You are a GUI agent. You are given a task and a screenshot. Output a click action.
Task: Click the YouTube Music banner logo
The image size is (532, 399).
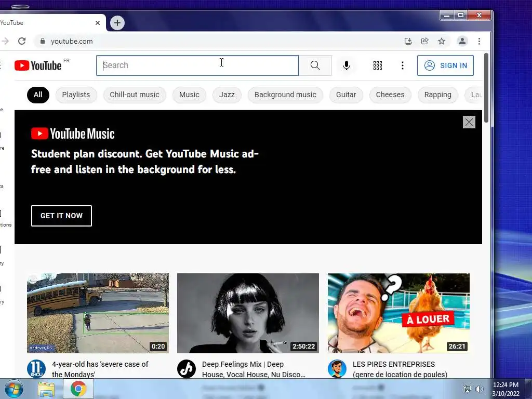pos(73,134)
